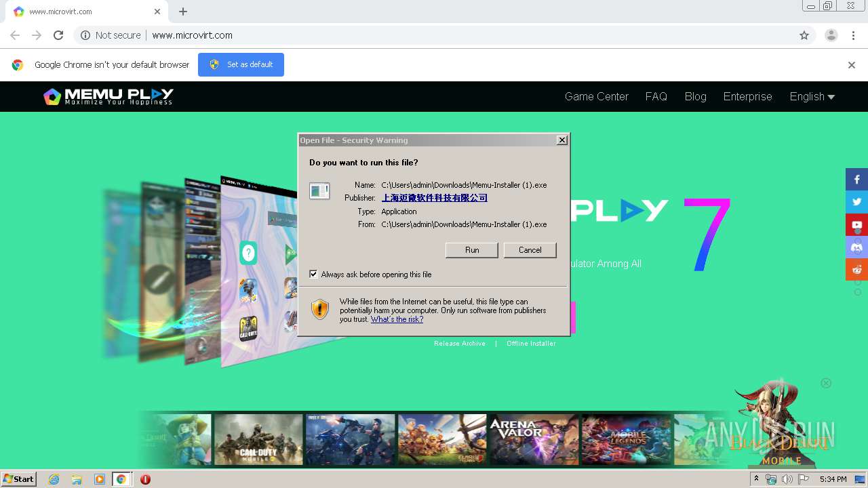Close the Black Desert Mobile ad
868x488 pixels.
826,383
